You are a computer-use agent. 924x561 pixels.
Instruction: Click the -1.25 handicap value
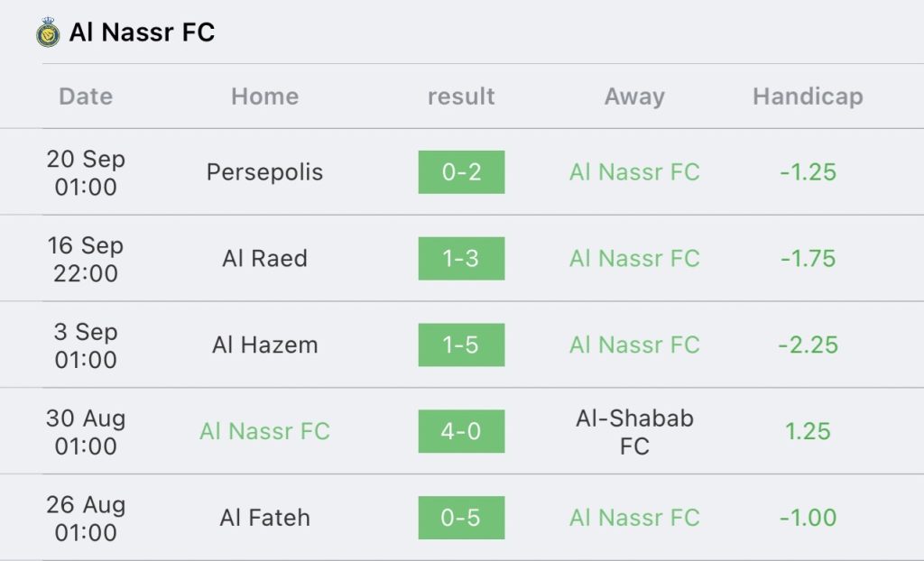(x=808, y=172)
